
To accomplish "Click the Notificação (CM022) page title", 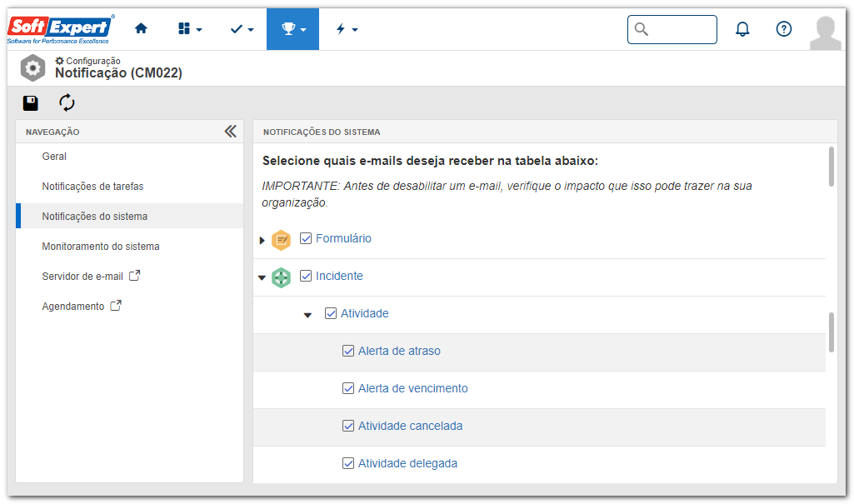I will click(x=119, y=73).
